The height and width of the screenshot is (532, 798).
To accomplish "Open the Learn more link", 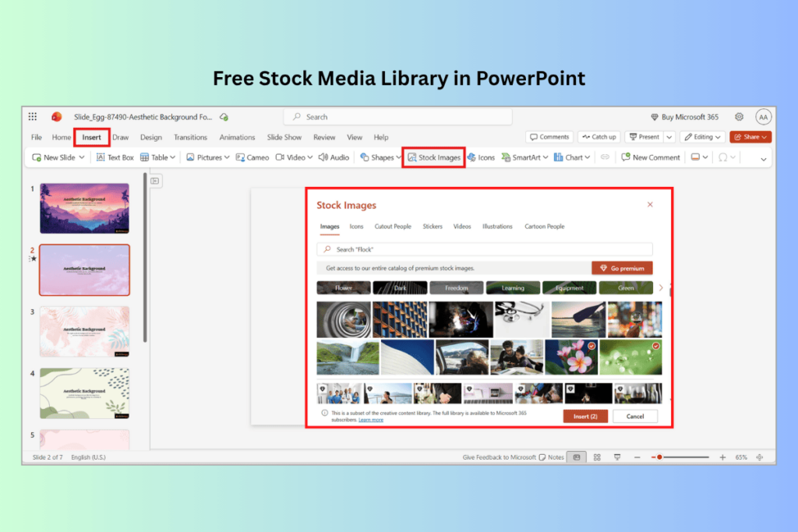I will (370, 420).
